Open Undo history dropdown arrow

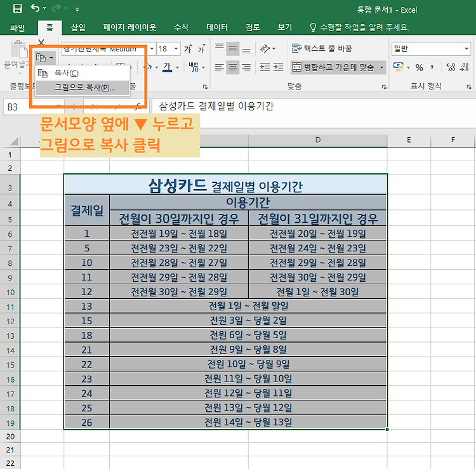tap(44, 8)
